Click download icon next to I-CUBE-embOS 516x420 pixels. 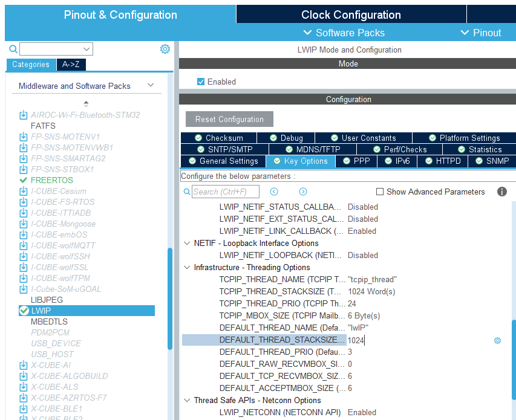[x=24, y=234]
